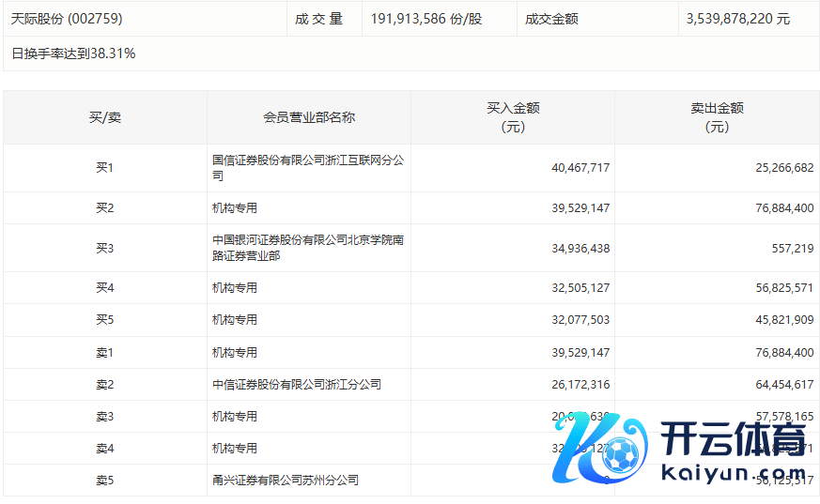
Task: Open 甬兴证券有限公司苏州分公司 entry
Action: click(286, 481)
